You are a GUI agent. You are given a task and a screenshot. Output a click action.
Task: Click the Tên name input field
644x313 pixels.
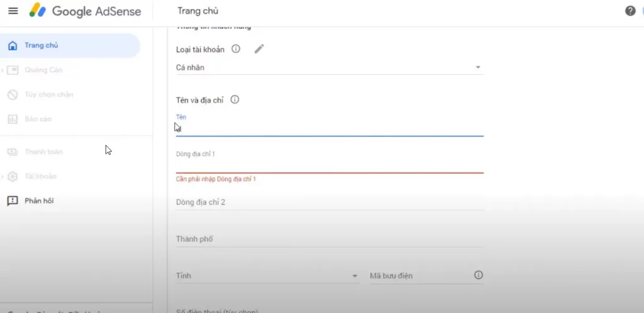point(329,128)
